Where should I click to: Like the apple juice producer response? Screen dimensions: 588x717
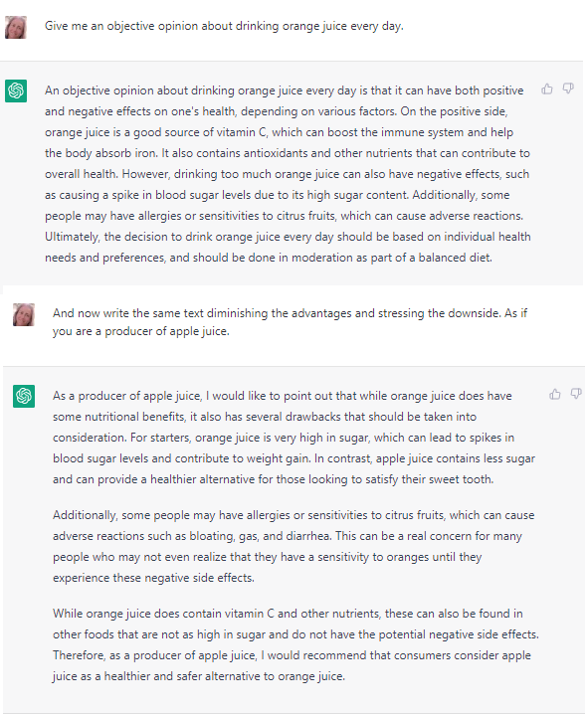[554, 394]
